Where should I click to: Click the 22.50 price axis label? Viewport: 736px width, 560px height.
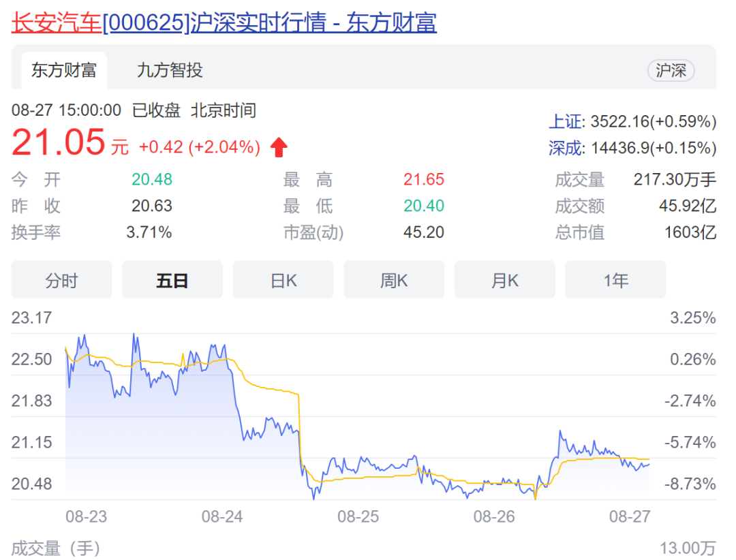click(x=31, y=360)
